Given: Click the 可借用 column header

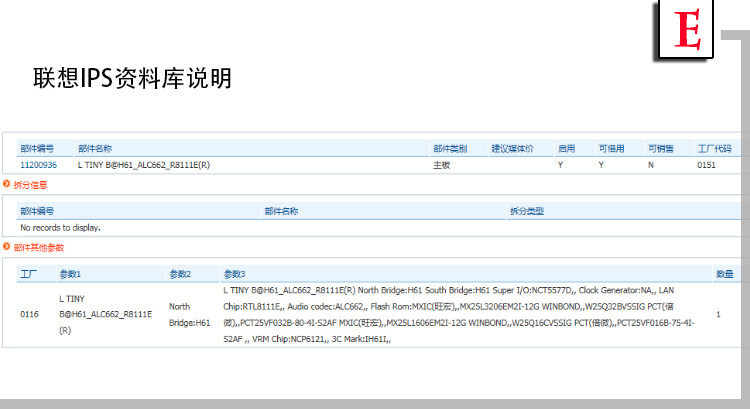Looking at the screenshot, I should (x=611, y=149).
